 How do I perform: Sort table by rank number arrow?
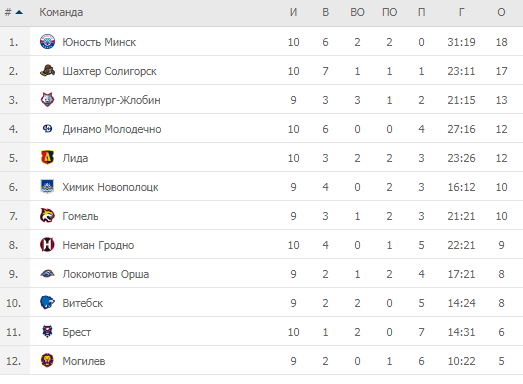tap(19, 12)
